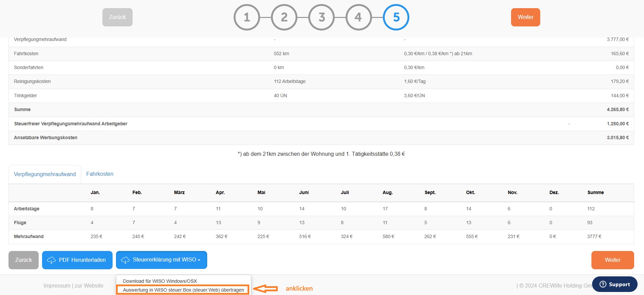The width and height of the screenshot is (644, 295).
Task: Go to step 4 circle
Action: click(359, 17)
